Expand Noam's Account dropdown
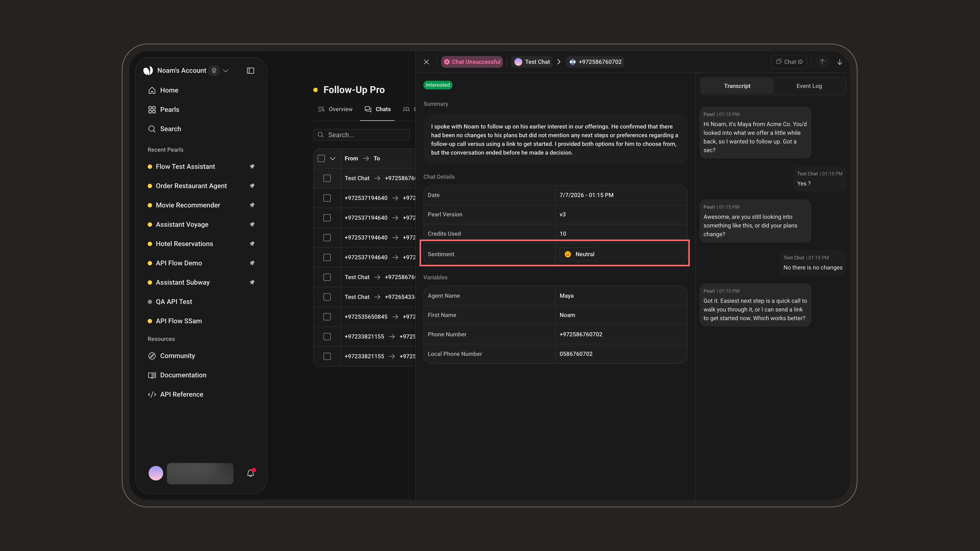 coord(226,71)
